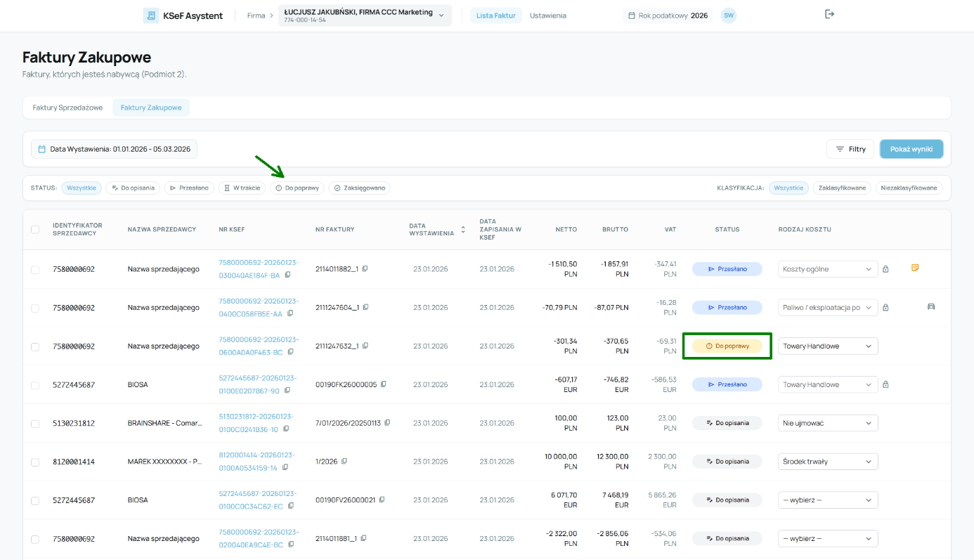Click the Do poprawy status badge in the table

tap(727, 346)
